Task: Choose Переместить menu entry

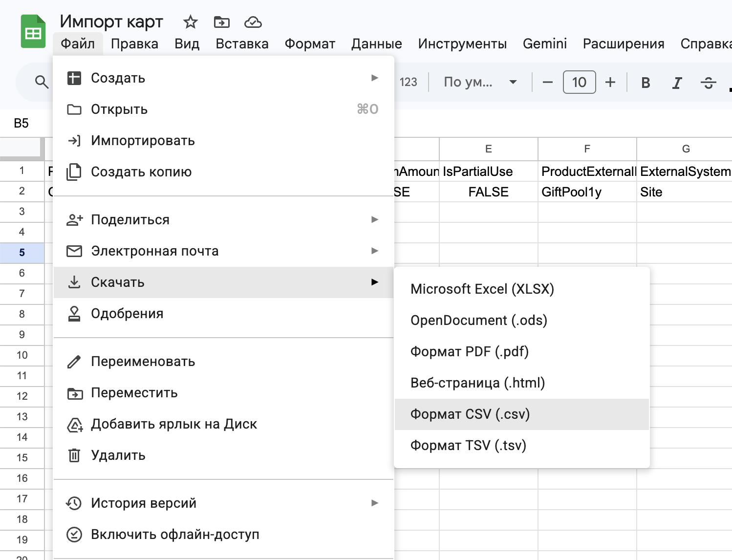Action: click(223, 393)
